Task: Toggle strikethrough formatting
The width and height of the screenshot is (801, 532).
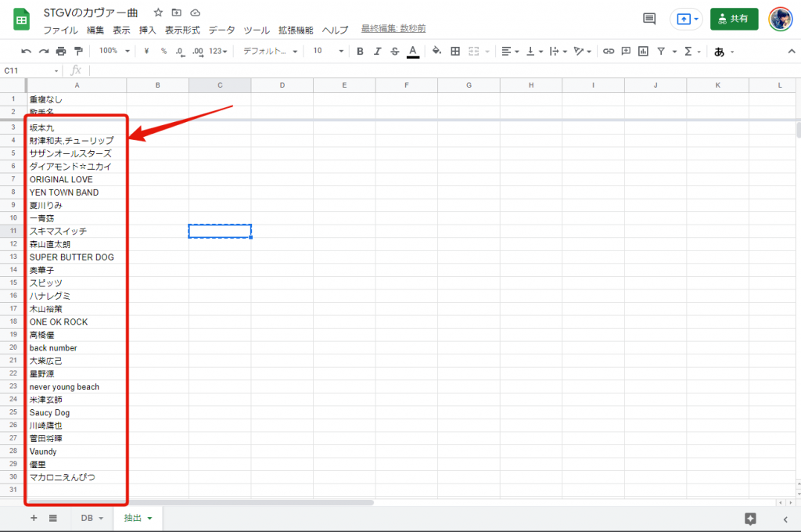Action: [x=395, y=51]
